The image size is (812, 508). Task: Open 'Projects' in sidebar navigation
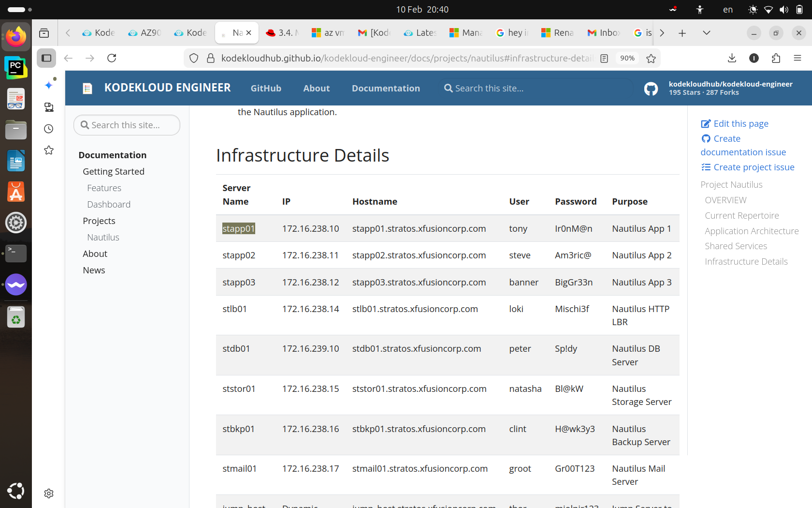(99, 221)
